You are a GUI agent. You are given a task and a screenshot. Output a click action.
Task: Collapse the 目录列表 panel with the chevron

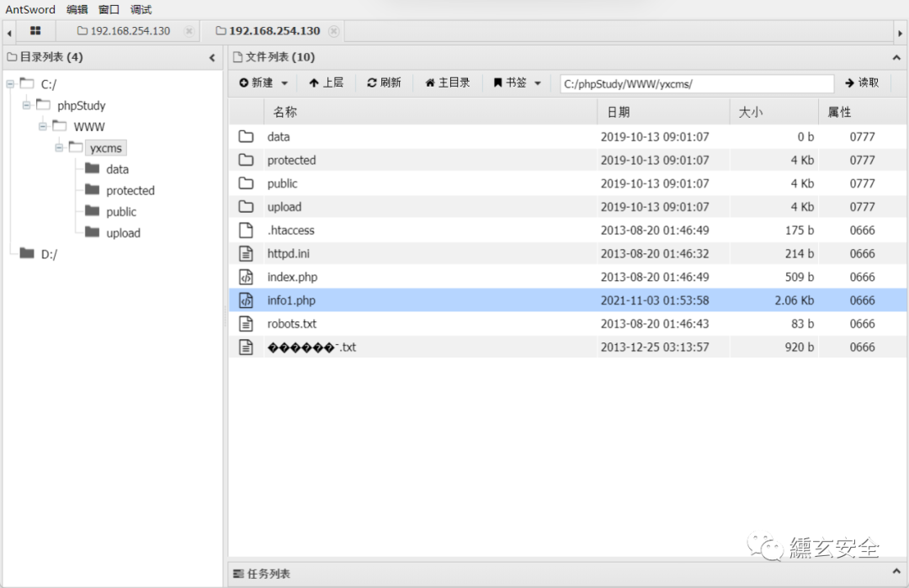click(x=212, y=57)
